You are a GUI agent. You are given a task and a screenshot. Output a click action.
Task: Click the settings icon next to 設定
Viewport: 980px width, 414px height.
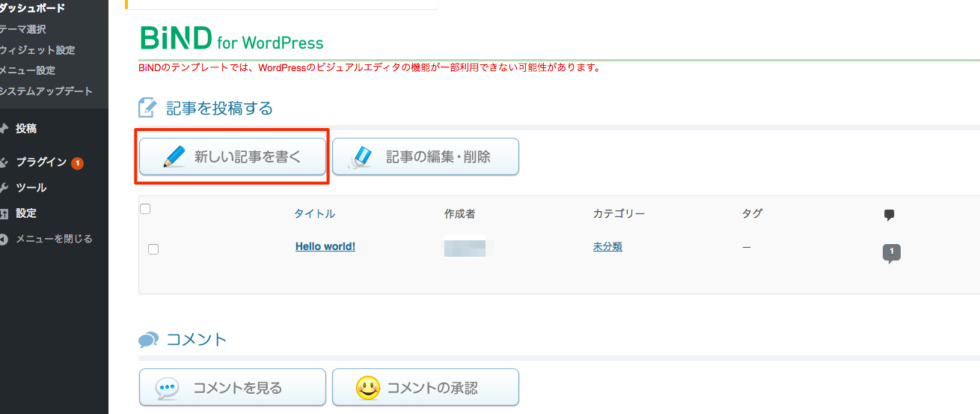pos(4,213)
